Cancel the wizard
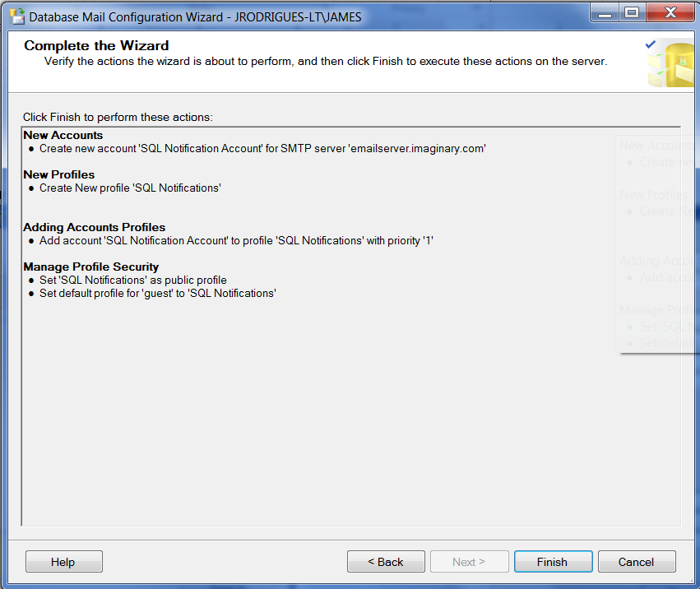The image size is (700, 589). tap(636, 562)
